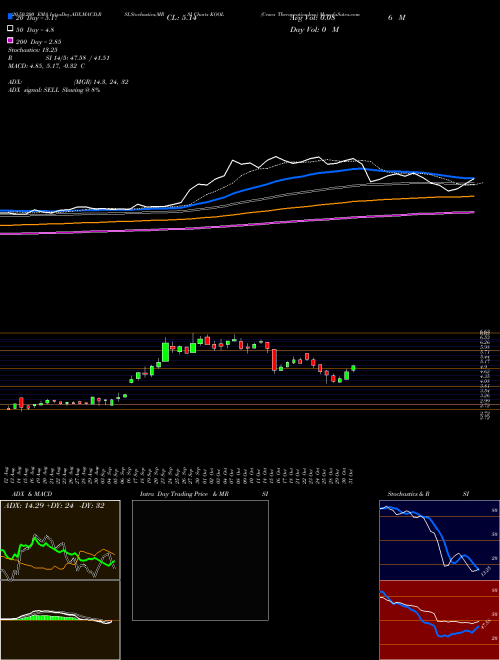
Task: Click the blue 20 Day legend swatch
Action: [x=10, y=16]
